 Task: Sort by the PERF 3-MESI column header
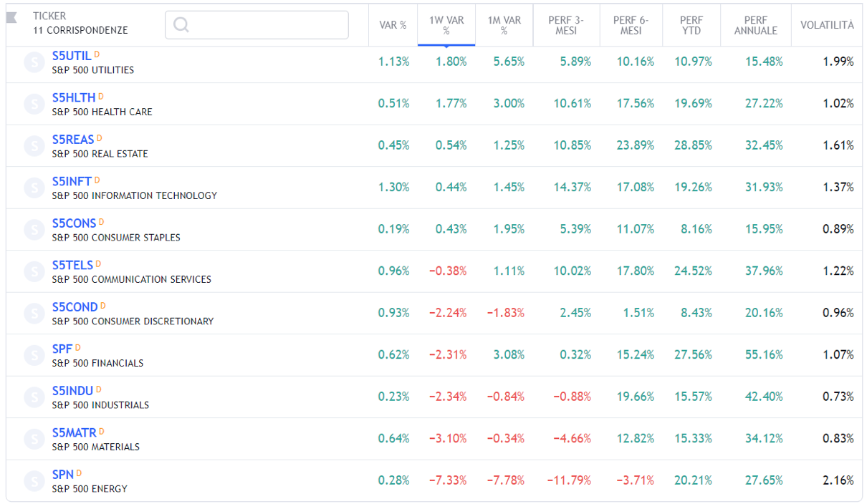pyautogui.click(x=566, y=25)
